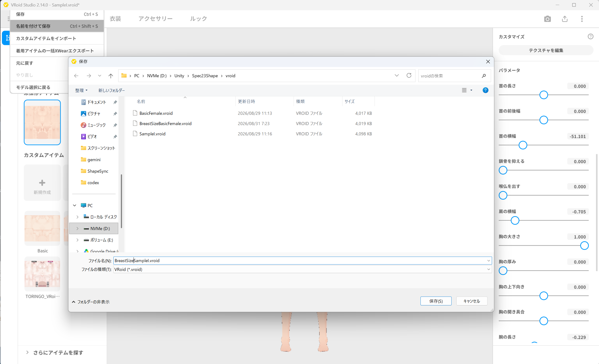599x364 pixels.
Task: Open the スクリーンショット folder
Action: [x=101, y=148]
